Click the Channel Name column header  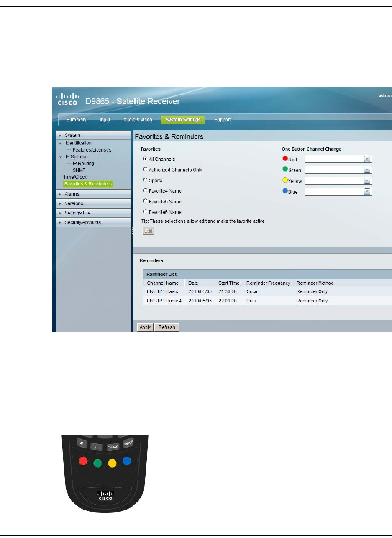pos(162,283)
